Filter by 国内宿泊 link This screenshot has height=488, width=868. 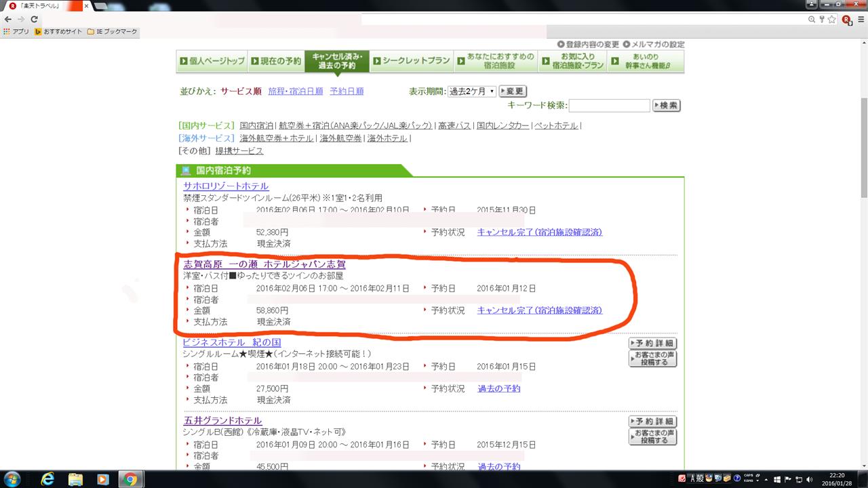pos(256,125)
